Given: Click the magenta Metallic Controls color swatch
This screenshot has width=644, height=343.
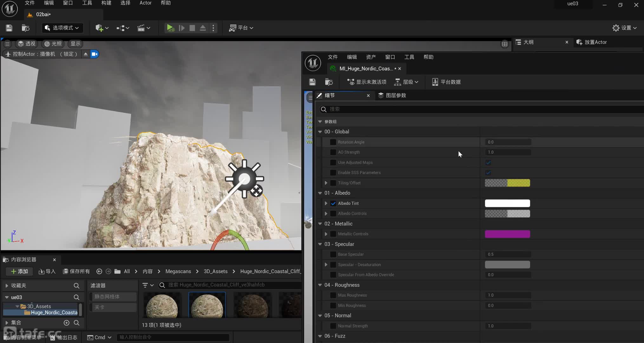Looking at the screenshot, I should point(507,234).
